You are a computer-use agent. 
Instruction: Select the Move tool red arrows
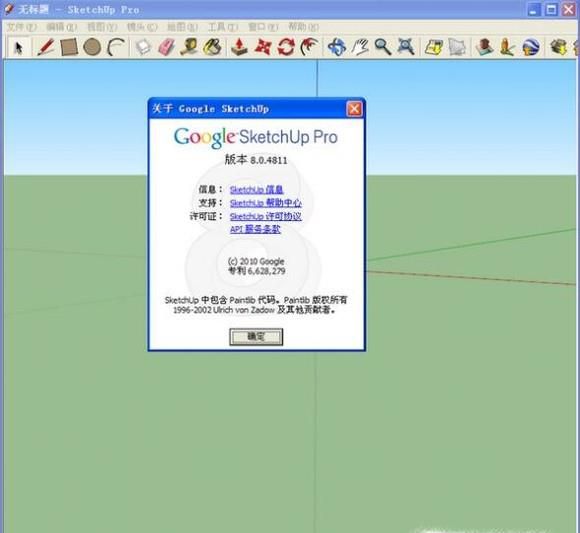[x=263, y=47]
